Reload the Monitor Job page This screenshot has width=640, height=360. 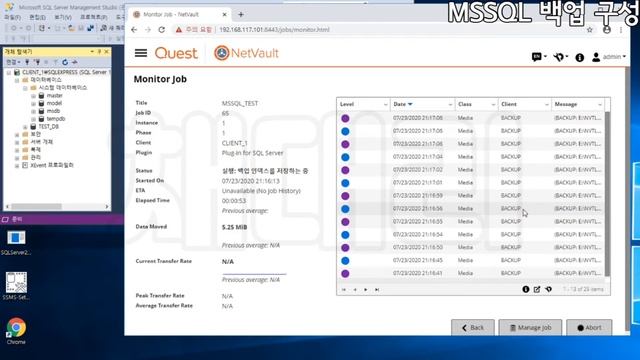(162, 30)
